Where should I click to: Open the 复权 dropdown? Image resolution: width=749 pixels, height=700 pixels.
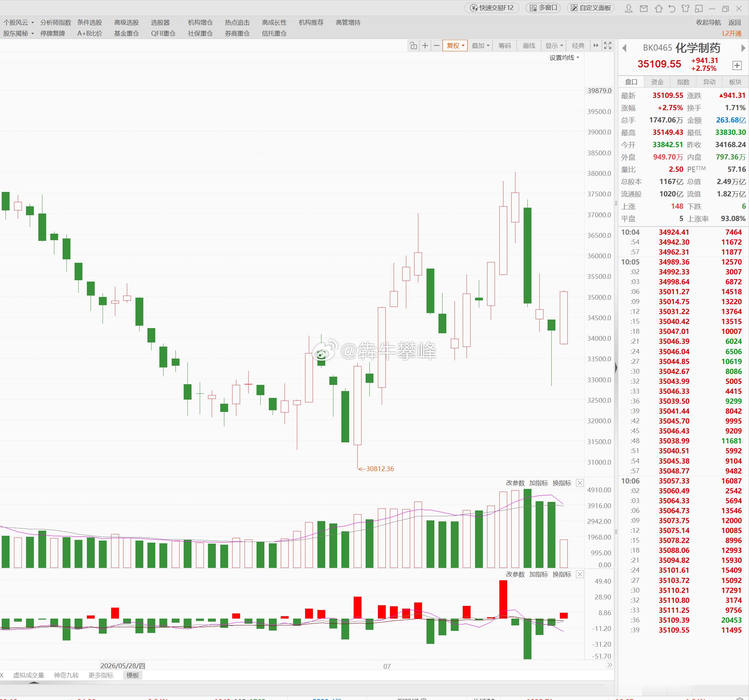click(x=455, y=46)
